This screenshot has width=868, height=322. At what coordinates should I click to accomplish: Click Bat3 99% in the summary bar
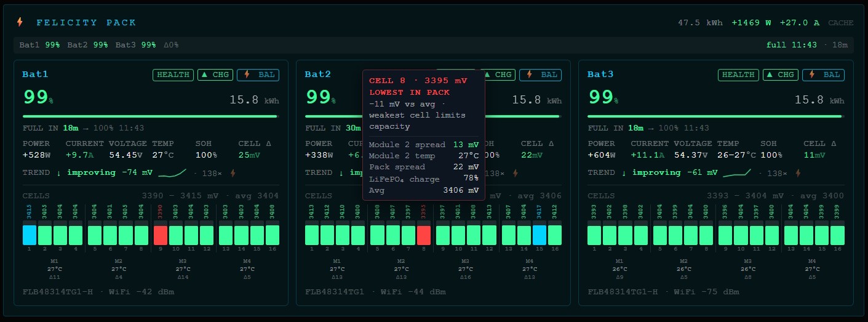pyautogui.click(x=135, y=45)
